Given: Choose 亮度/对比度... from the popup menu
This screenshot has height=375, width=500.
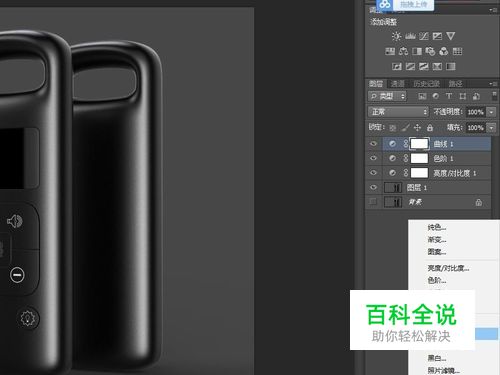Looking at the screenshot, I should click(x=448, y=268).
